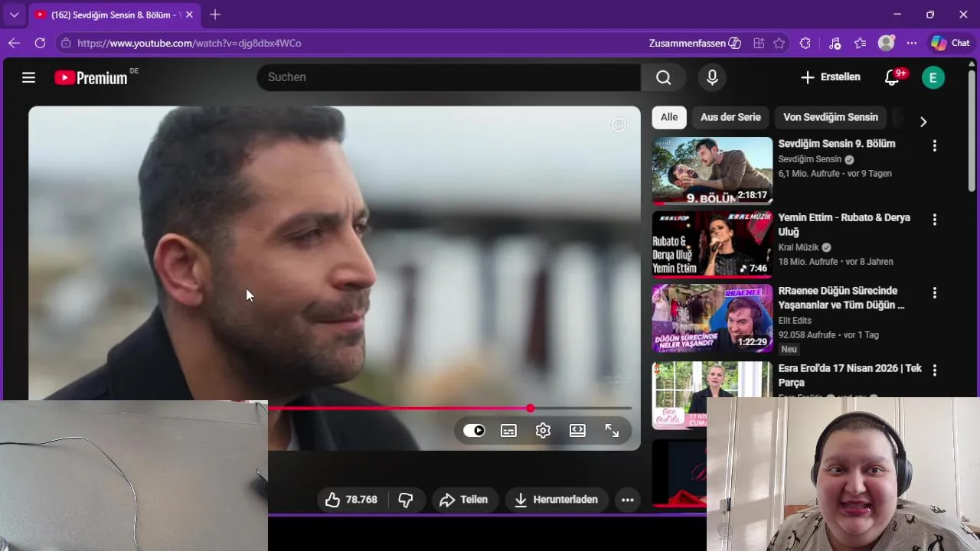Open YouTube notifications bell
Viewport: 980px width, 551px height.
[x=893, y=77]
